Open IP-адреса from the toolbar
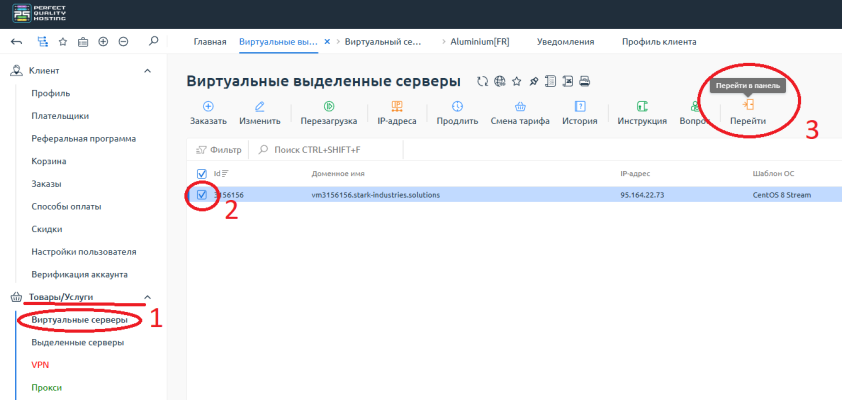842x400 pixels. pos(396,106)
